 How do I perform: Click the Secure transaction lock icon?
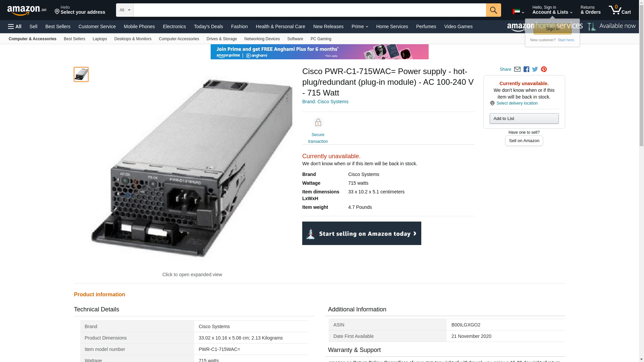point(318,123)
